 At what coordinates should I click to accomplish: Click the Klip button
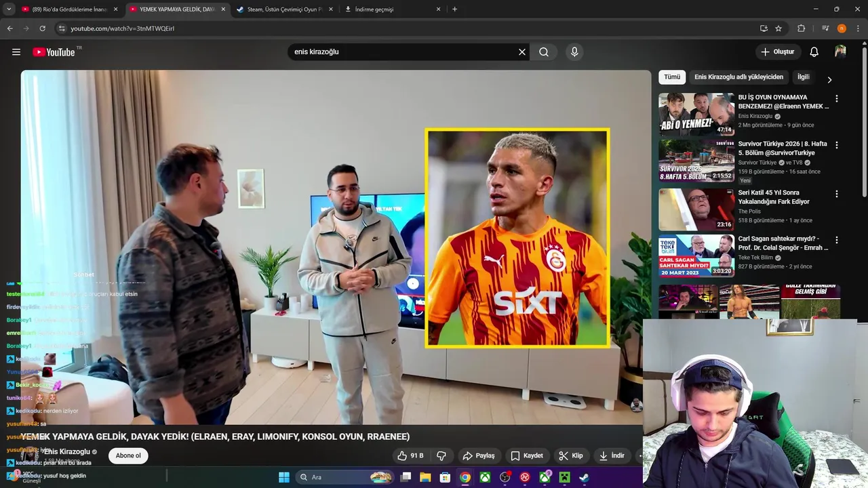point(570,455)
